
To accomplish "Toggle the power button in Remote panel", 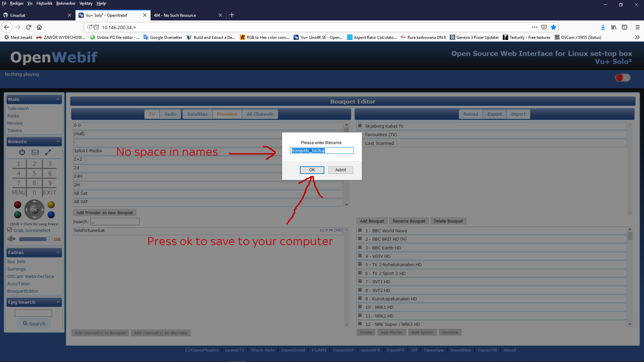I will pyautogui.click(x=22, y=152).
